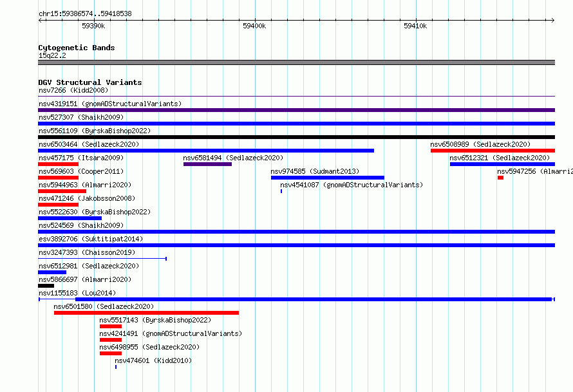The height and width of the screenshot is (392, 573).
Task: Select nsv3247393 (Chaisson2019) label
Action: tap(87, 252)
